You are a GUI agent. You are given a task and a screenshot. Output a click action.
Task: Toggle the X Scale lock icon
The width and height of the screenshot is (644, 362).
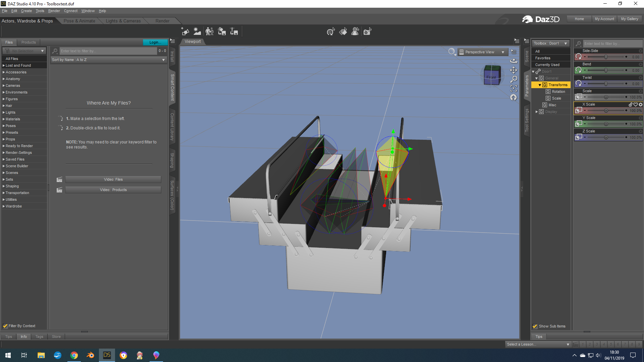(631, 105)
